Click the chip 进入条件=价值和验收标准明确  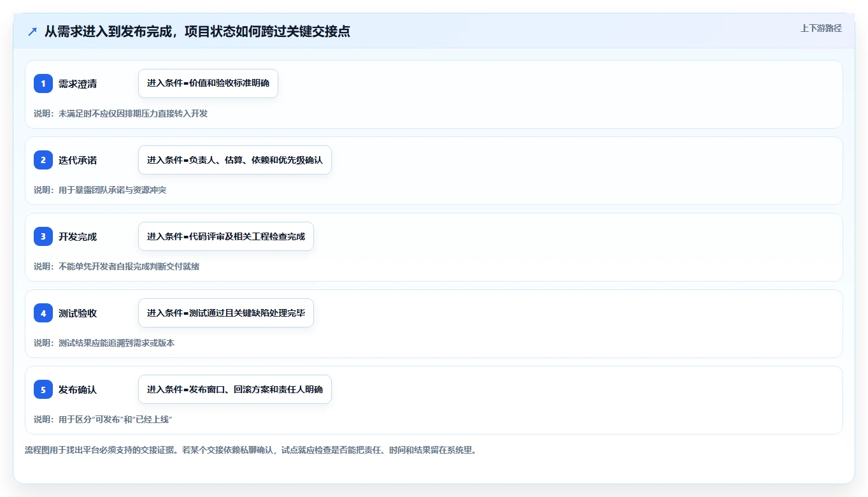click(x=208, y=83)
